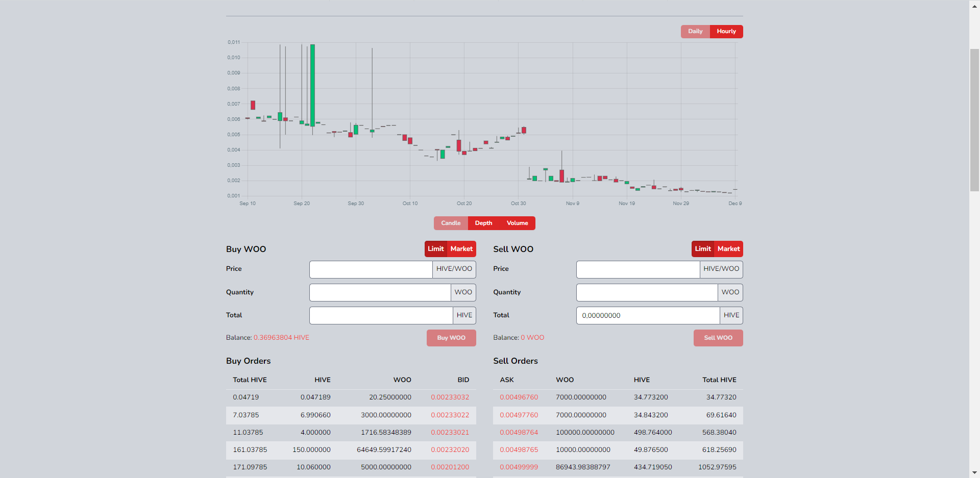This screenshot has width=980, height=478.
Task: Select Limit order type for Sell WOO
Action: (x=703, y=249)
